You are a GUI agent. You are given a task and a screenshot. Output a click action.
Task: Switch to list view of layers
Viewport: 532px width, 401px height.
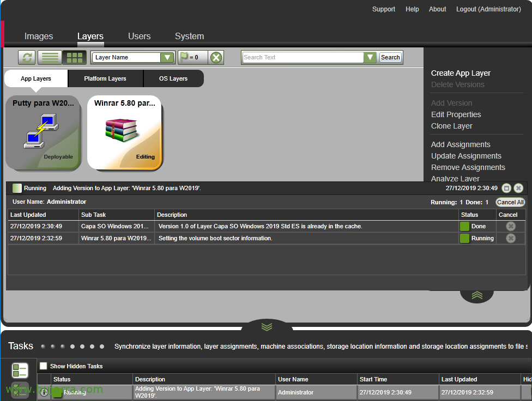point(50,57)
